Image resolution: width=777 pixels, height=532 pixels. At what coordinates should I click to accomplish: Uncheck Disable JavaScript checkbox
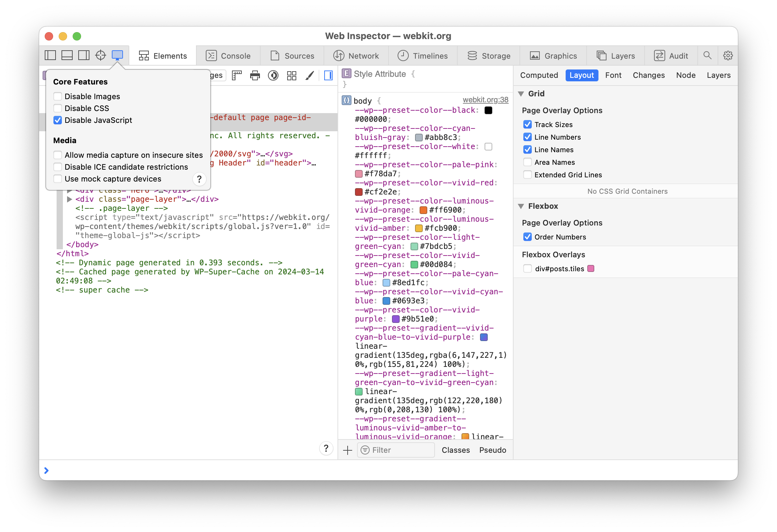pyautogui.click(x=58, y=120)
